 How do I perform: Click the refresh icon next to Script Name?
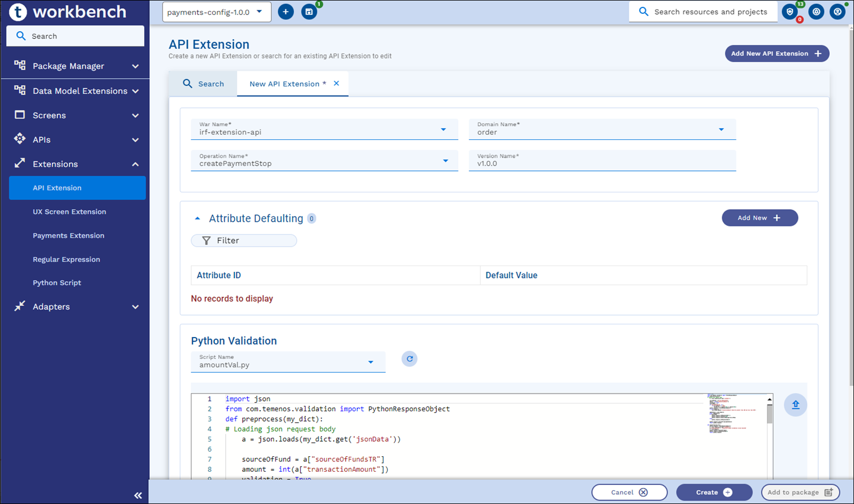409,359
